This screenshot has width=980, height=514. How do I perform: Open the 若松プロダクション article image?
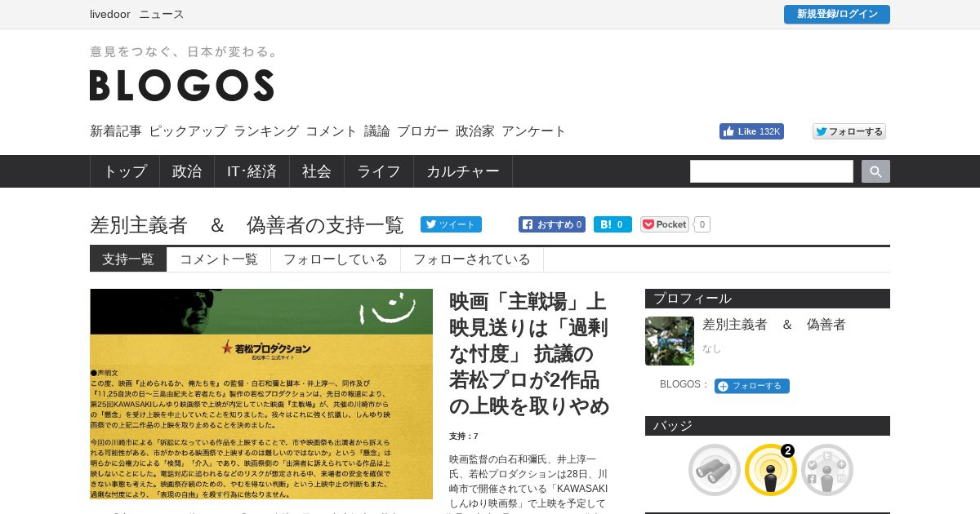[261, 394]
